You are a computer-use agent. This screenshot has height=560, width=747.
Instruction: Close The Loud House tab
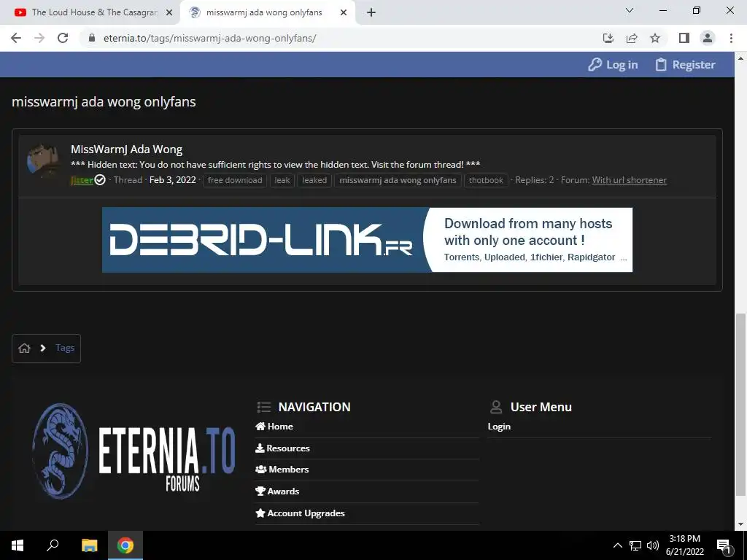point(169,12)
